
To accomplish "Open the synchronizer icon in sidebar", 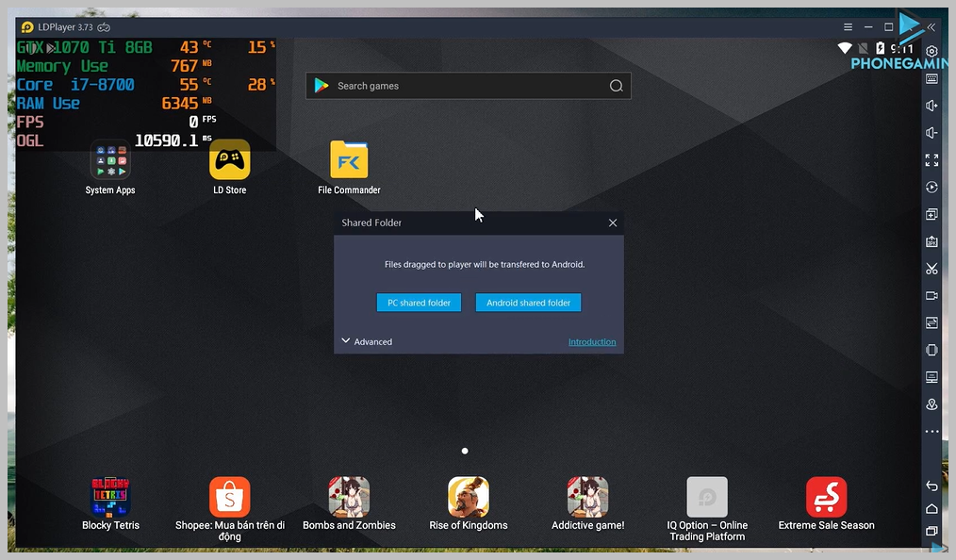I will coord(931,322).
